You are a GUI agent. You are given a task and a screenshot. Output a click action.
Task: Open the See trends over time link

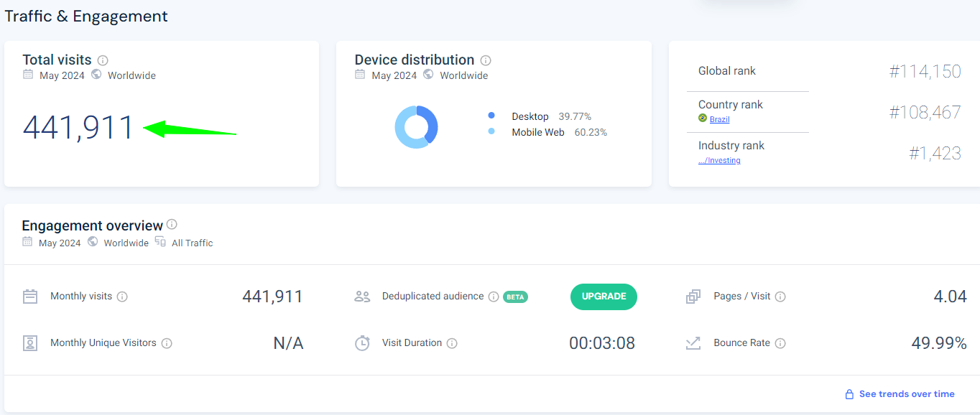[906, 394]
